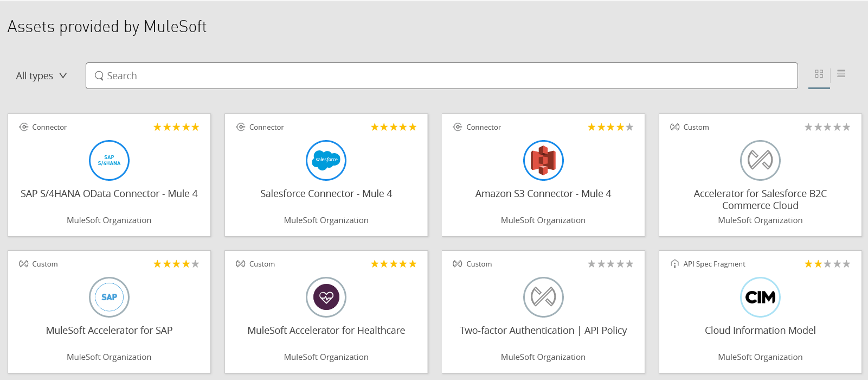The image size is (868, 380).
Task: Open Amazon S3 Connector - Mule 4 title
Action: coord(543,194)
